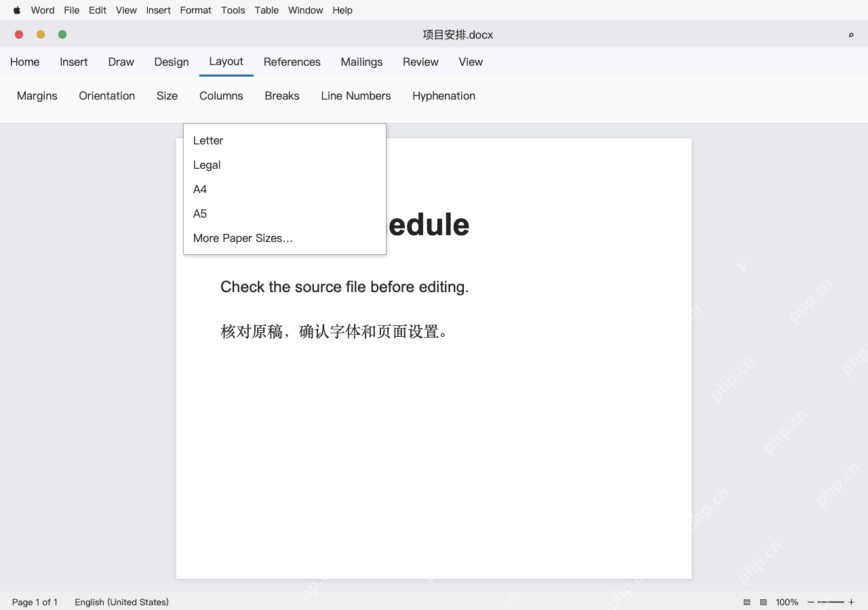Open the Hyphenation dropdown
The height and width of the screenshot is (610, 868).
[443, 96]
